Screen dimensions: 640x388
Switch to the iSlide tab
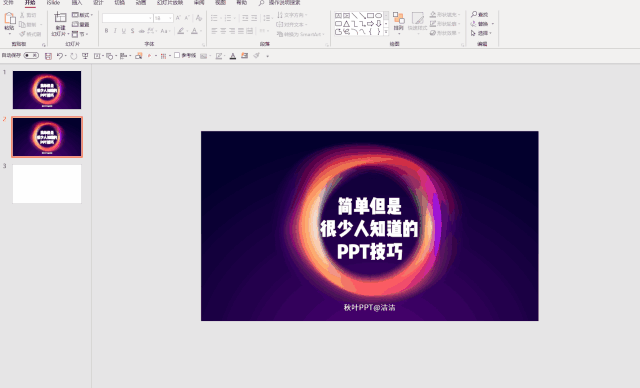click(53, 3)
